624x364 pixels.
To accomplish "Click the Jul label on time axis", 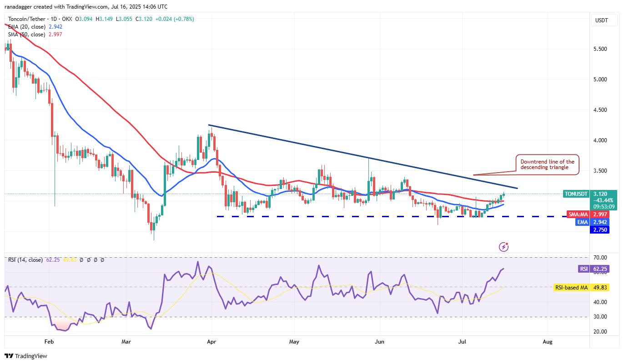I will point(462,342).
